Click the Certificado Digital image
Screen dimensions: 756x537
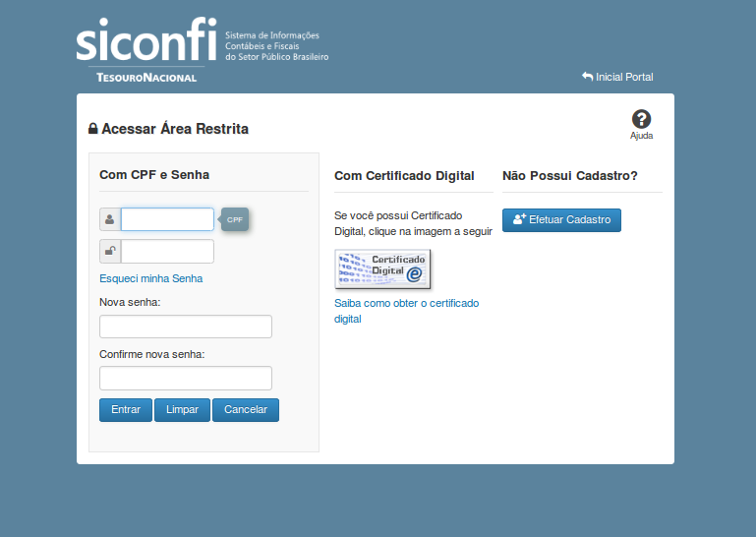coord(382,268)
